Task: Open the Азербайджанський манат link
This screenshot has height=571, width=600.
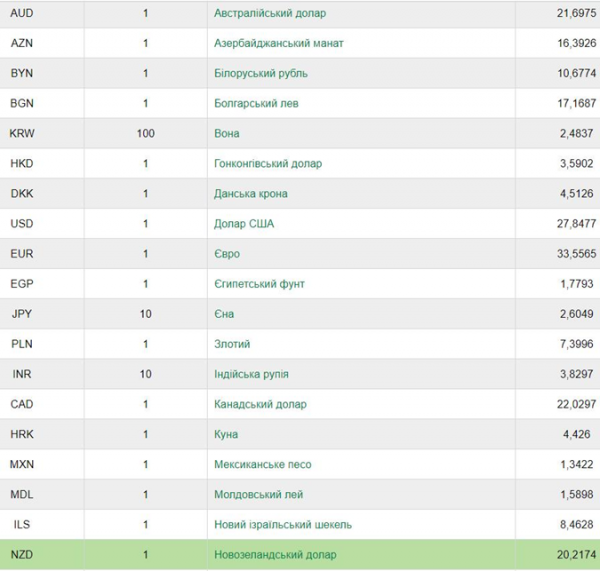Action: point(279,43)
